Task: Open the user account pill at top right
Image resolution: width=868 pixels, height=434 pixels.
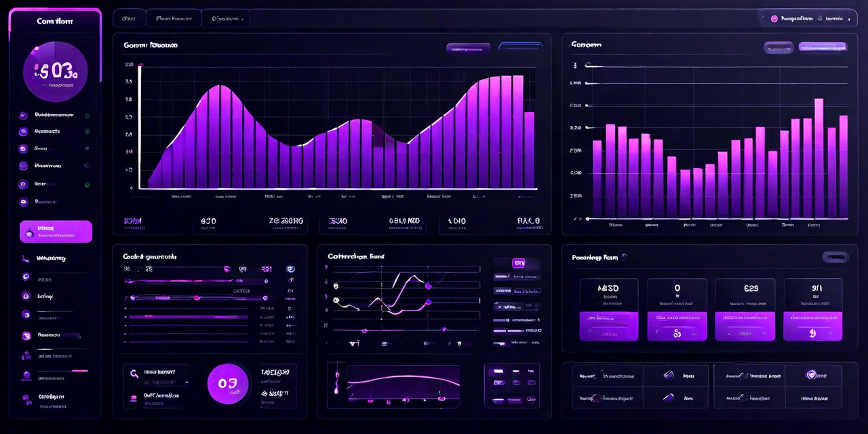Action: [x=807, y=18]
